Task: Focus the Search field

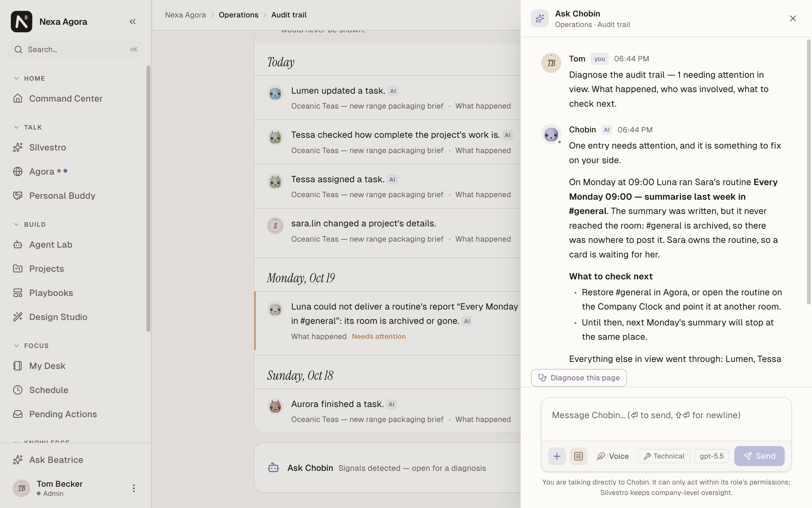Action: pyautogui.click(x=76, y=50)
